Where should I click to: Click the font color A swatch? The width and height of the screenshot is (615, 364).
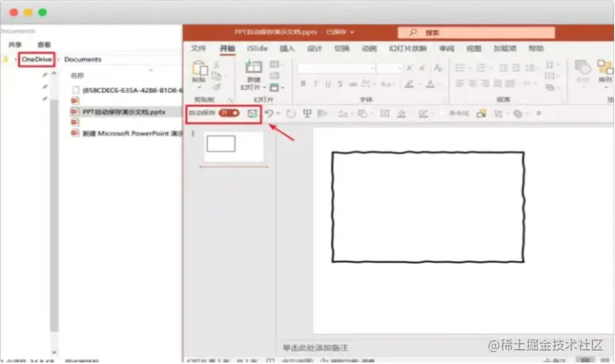pyautogui.click(x=430, y=84)
